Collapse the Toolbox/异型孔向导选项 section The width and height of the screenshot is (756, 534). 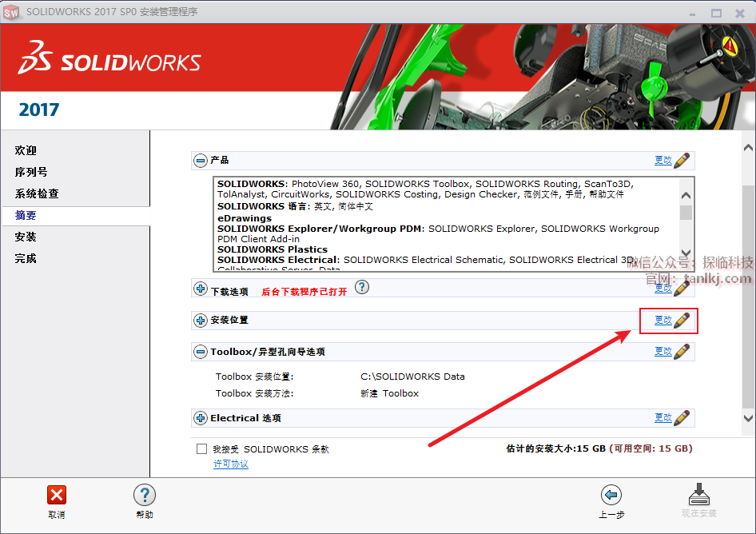[x=201, y=352]
